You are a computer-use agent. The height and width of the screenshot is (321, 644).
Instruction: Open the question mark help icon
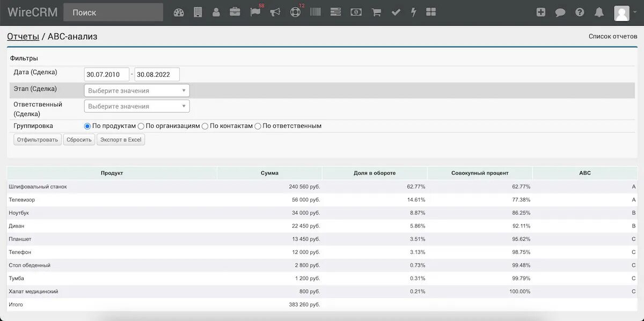click(x=580, y=12)
